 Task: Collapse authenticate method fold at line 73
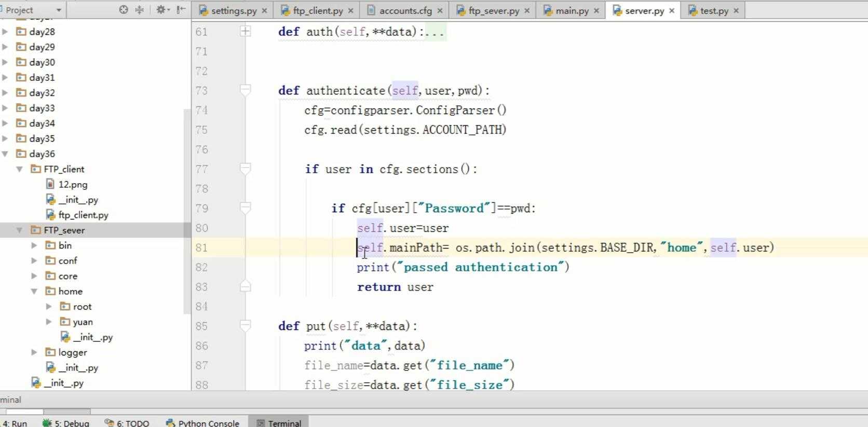pyautogui.click(x=246, y=91)
